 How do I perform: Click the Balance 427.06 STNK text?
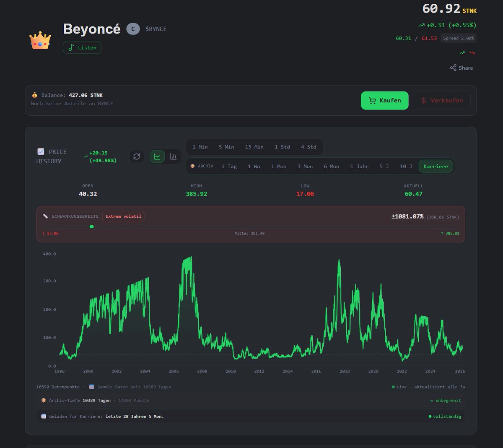pos(72,95)
